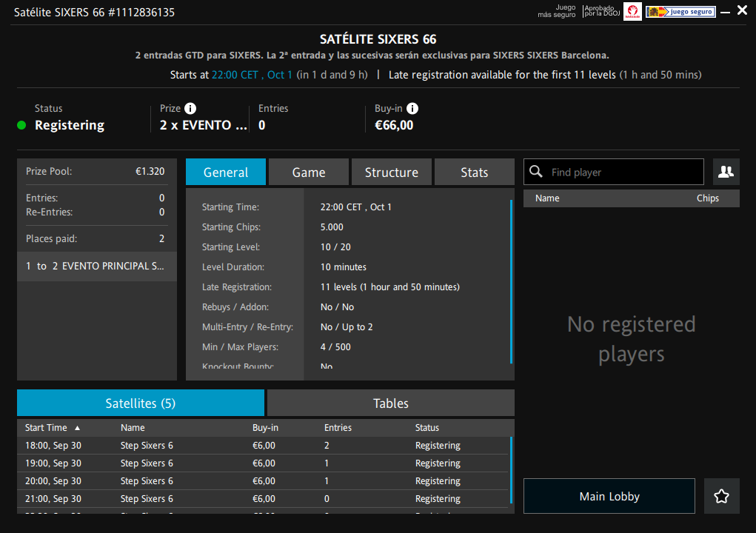Click the players group icon button

click(x=726, y=172)
